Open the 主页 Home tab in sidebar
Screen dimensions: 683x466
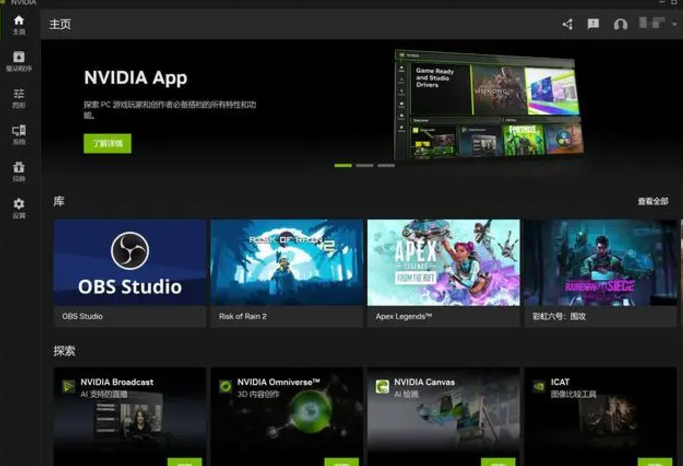[19, 25]
